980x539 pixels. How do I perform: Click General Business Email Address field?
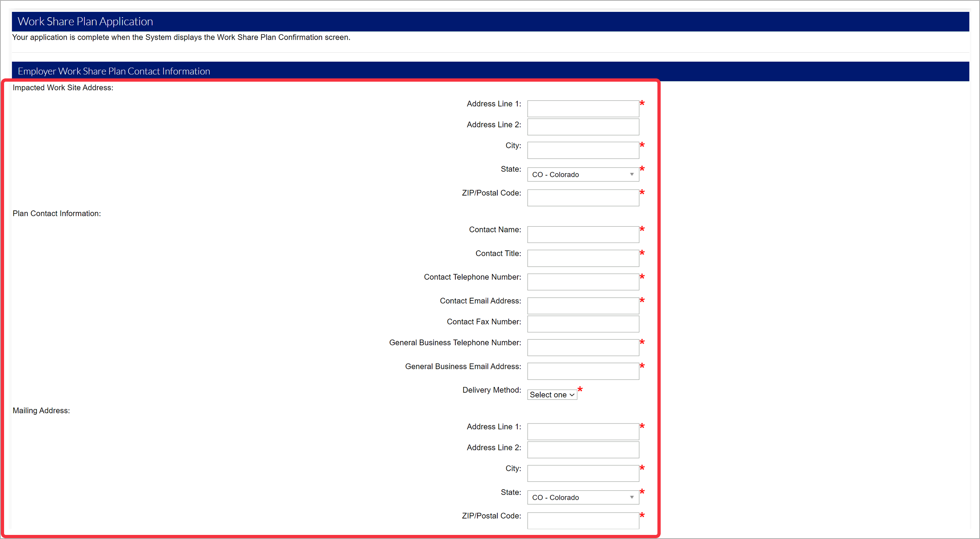pyautogui.click(x=583, y=371)
